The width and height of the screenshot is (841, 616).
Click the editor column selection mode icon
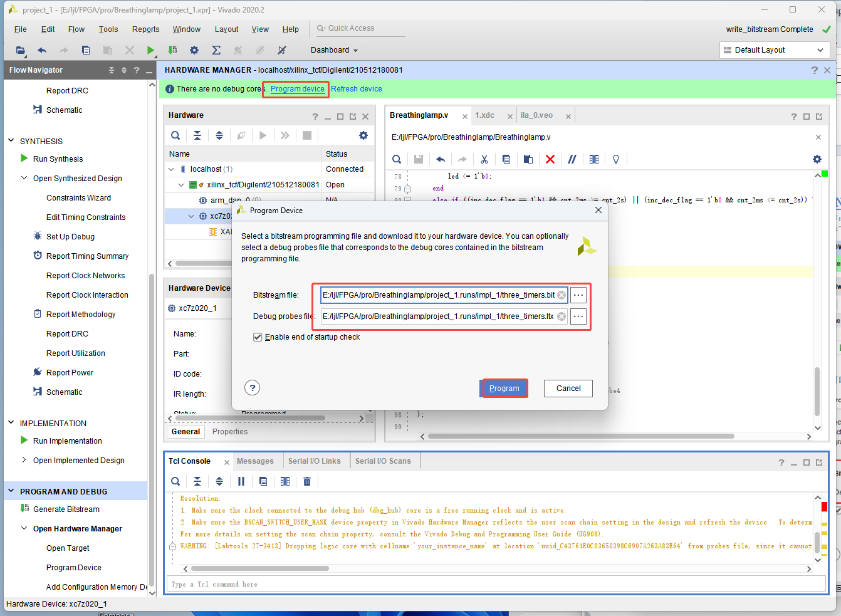coord(594,159)
